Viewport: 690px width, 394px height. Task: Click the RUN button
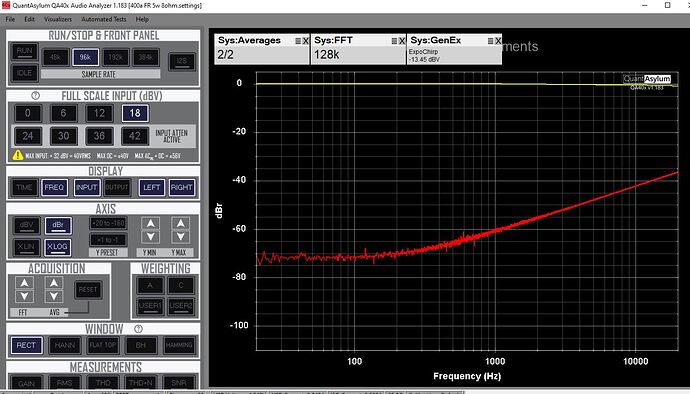point(24,52)
